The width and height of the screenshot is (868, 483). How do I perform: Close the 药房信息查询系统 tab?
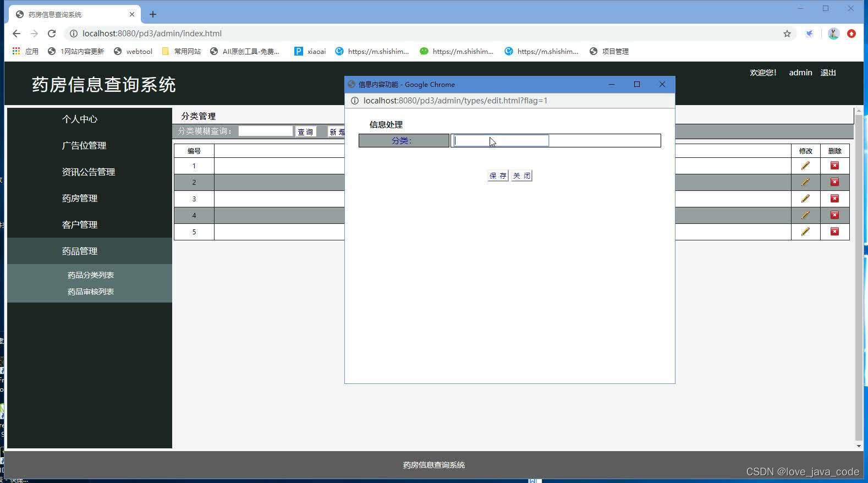pos(132,14)
